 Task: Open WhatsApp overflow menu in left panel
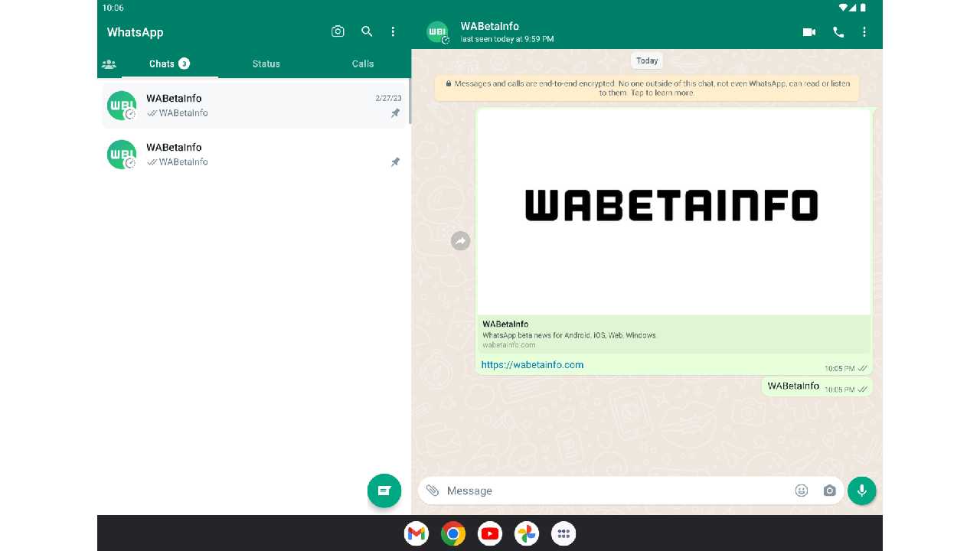pos(393,31)
